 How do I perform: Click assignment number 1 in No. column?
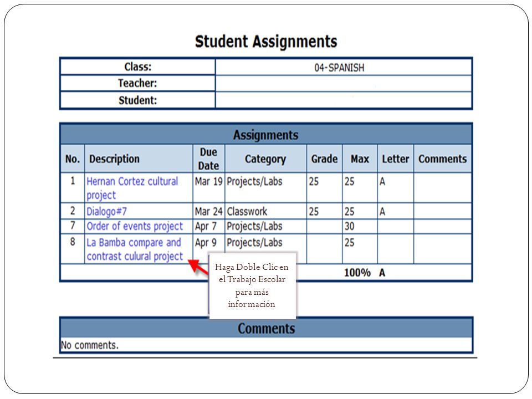[73, 181]
